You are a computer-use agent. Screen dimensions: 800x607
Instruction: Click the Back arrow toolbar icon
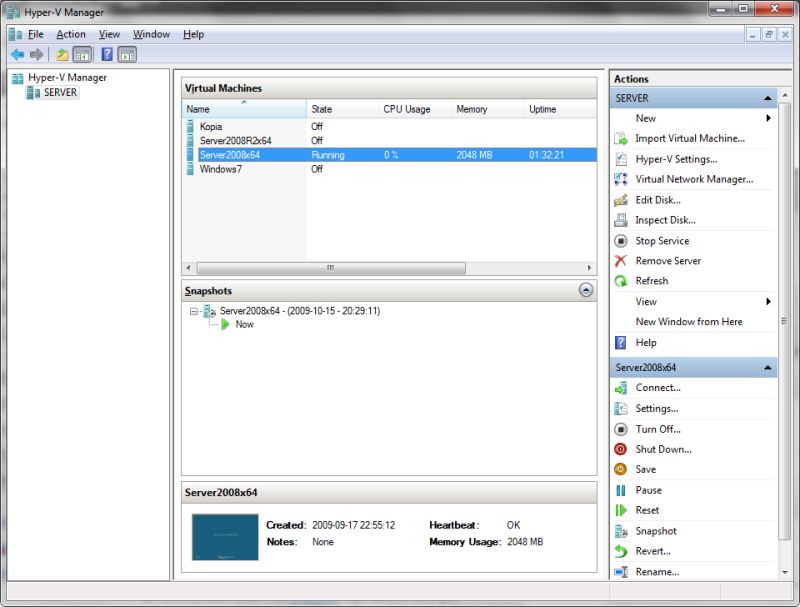(x=17, y=54)
